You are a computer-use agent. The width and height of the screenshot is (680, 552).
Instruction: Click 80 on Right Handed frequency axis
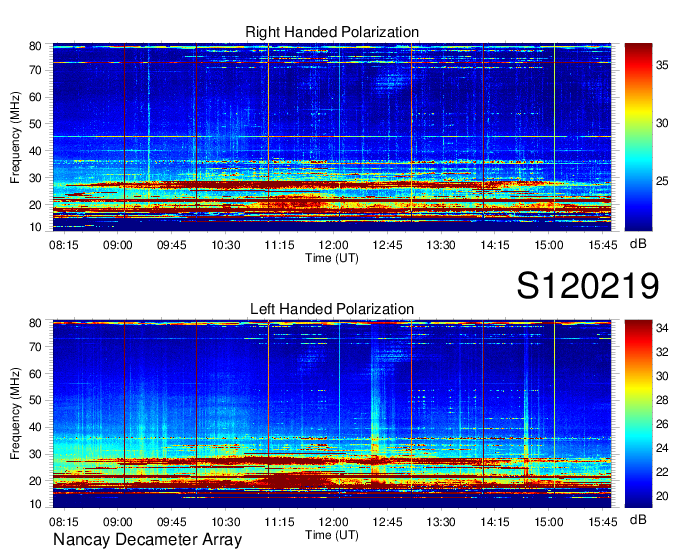35,46
